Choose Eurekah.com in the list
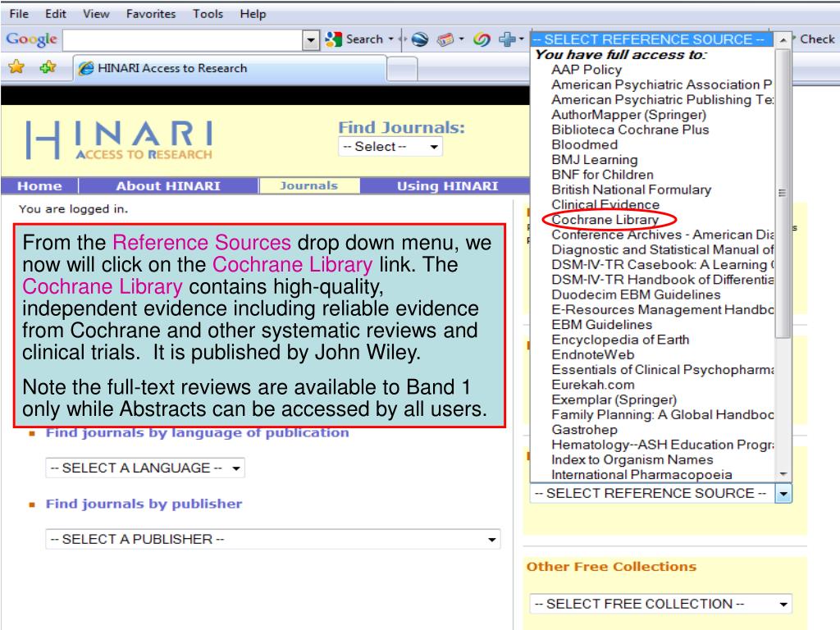This screenshot has width=840, height=630. pyautogui.click(x=592, y=385)
